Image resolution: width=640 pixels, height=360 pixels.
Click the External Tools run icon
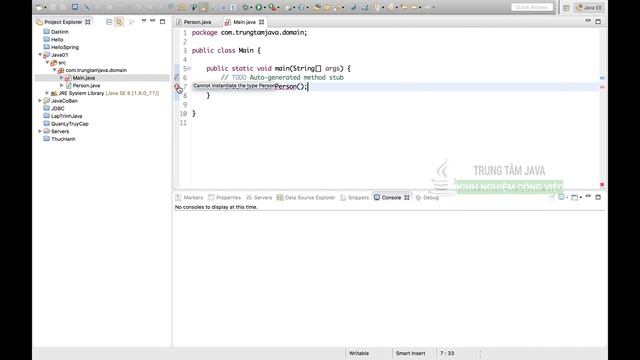pyautogui.click(x=272, y=7)
